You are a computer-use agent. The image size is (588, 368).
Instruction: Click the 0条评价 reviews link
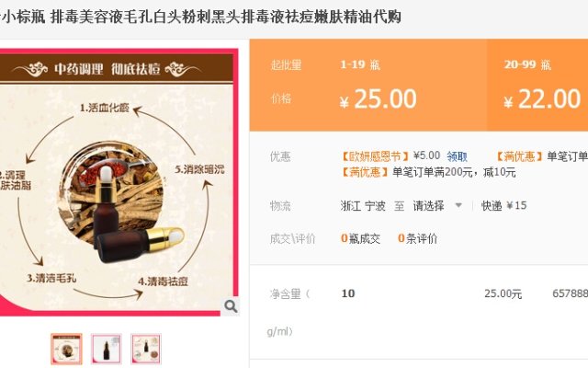pyautogui.click(x=417, y=238)
